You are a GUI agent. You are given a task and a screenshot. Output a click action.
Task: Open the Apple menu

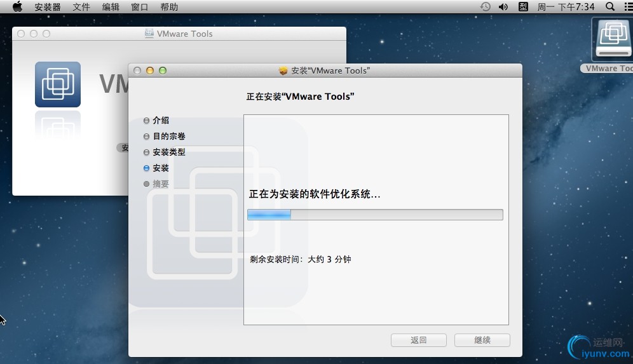pos(17,7)
